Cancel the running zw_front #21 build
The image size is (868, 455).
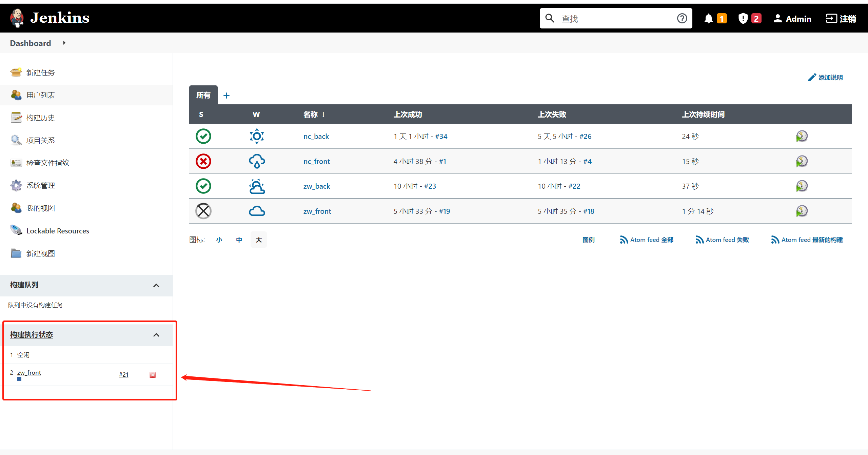152,375
